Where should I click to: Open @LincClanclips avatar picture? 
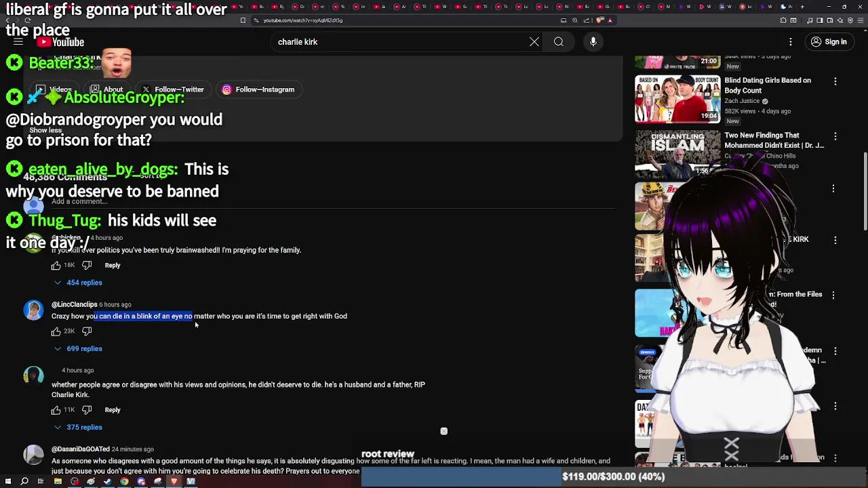(x=33, y=310)
